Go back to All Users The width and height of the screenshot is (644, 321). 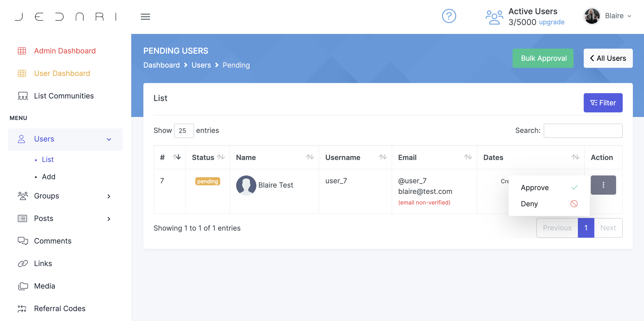pyautogui.click(x=608, y=58)
